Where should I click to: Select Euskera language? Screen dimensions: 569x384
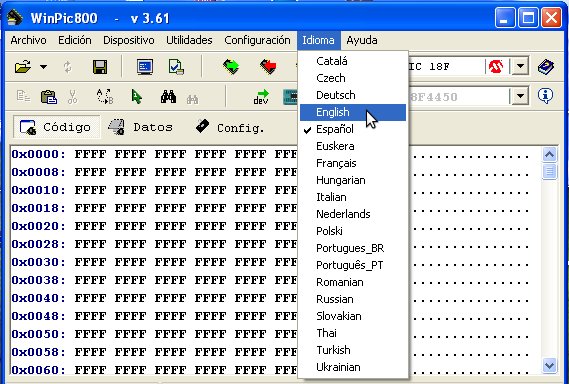point(353,146)
